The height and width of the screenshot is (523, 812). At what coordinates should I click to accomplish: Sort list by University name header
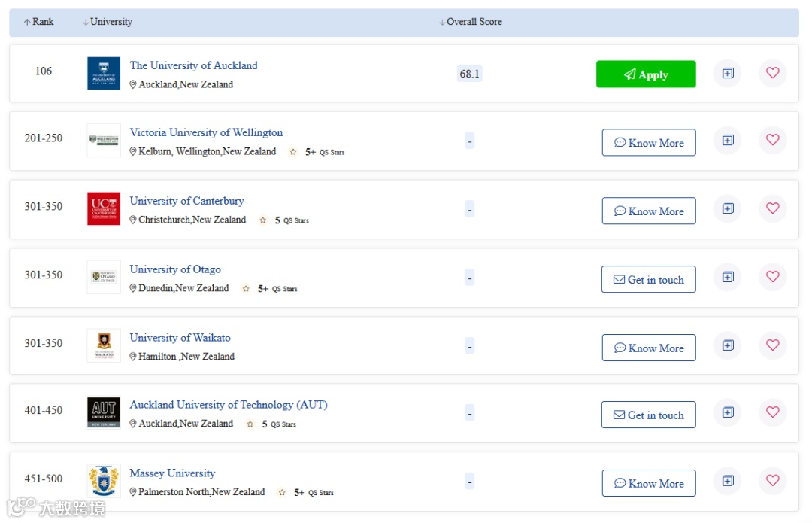click(x=108, y=22)
